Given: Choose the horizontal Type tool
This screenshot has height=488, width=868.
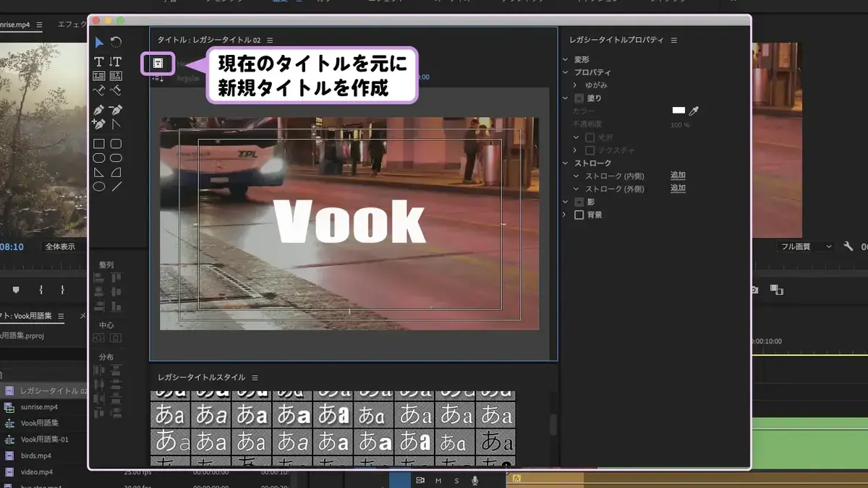Looking at the screenshot, I should pos(99,61).
